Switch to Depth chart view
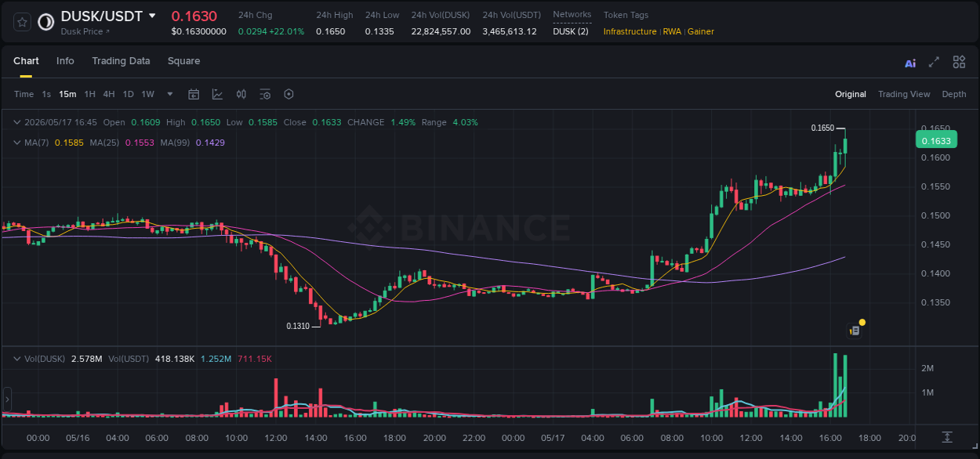 (954, 94)
